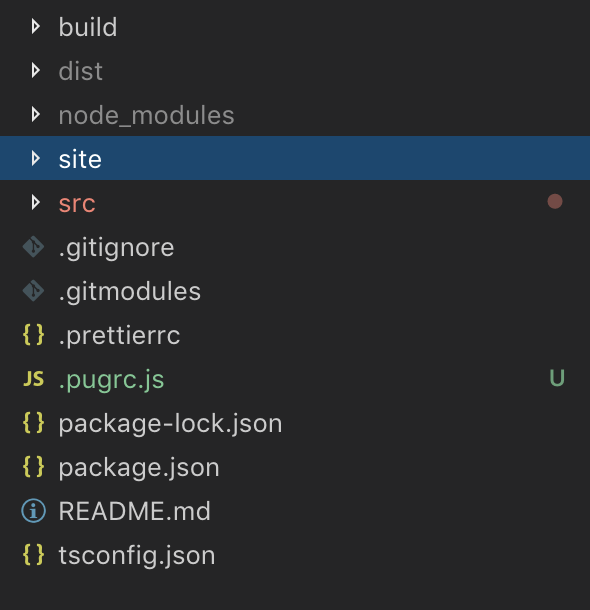Click the git icon beside .gitmodules

pos(33,291)
